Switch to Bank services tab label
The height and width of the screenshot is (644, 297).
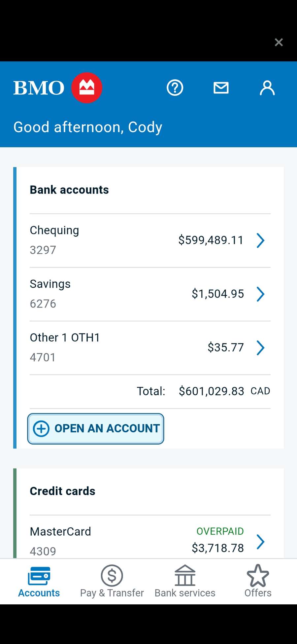[185, 593]
